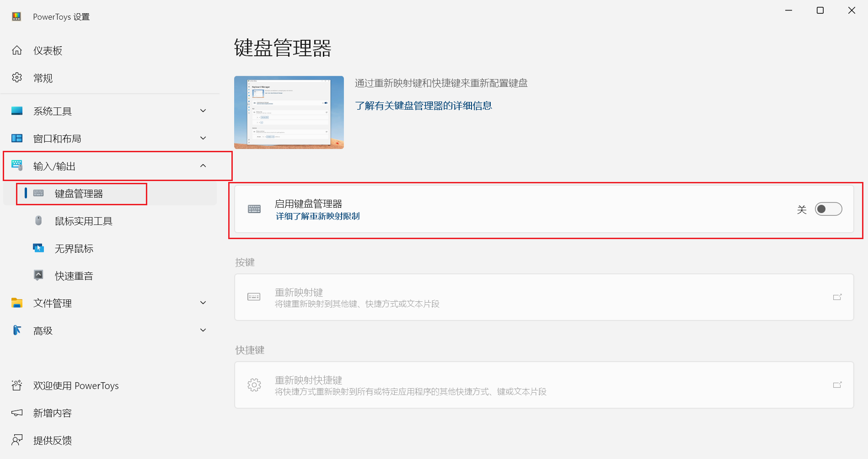
Task: Click the 提供反馈 person icon
Action: pos(17,440)
